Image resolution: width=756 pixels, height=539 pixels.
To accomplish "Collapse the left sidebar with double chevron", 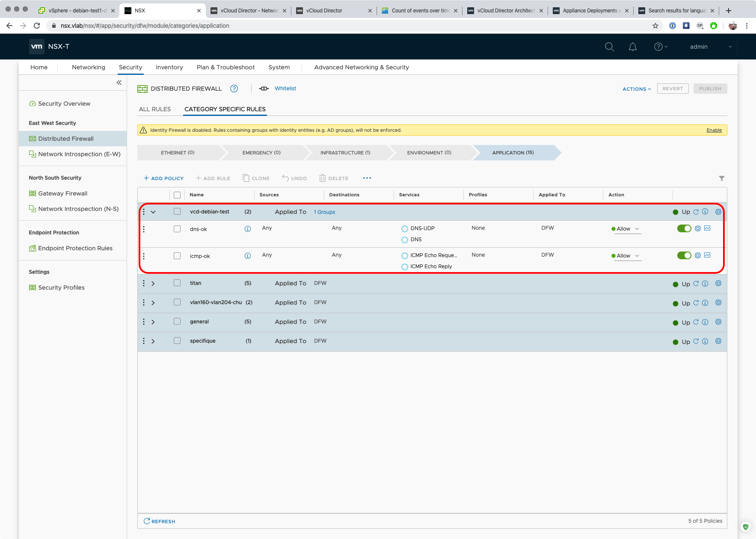I will (119, 83).
